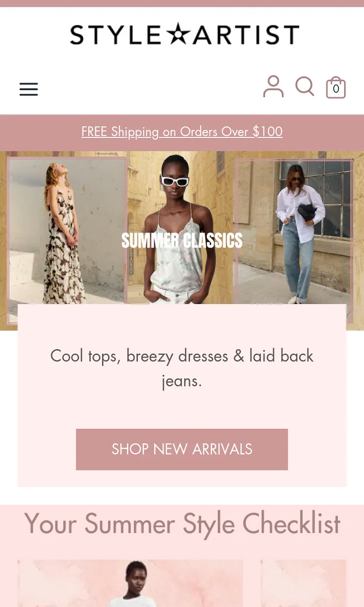Click the Cool tops, breezy dresses tagline

click(x=182, y=368)
